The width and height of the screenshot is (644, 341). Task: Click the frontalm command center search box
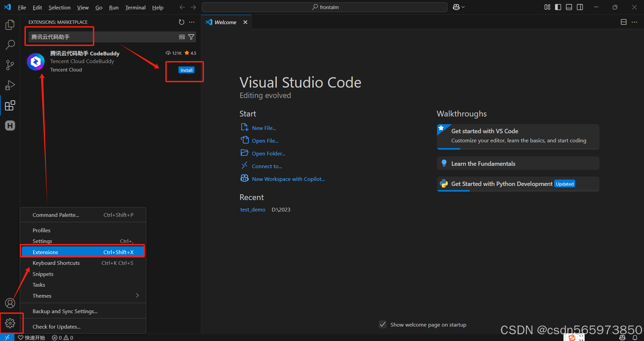click(325, 7)
